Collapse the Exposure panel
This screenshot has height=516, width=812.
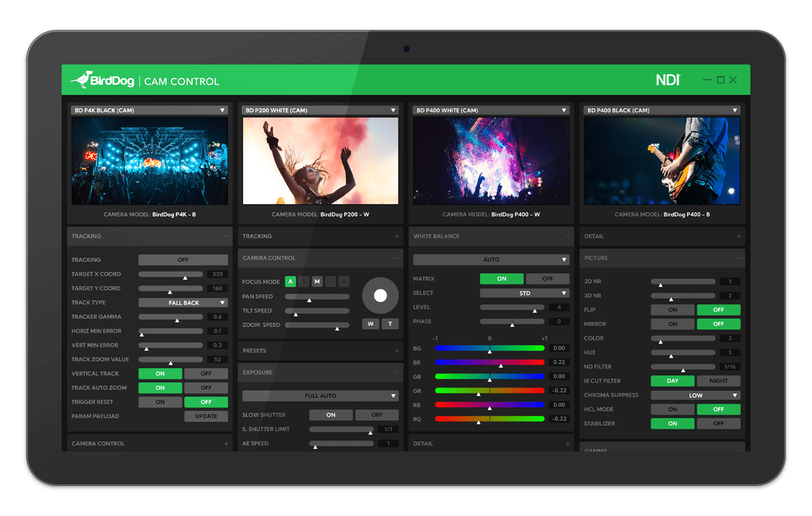(x=397, y=372)
